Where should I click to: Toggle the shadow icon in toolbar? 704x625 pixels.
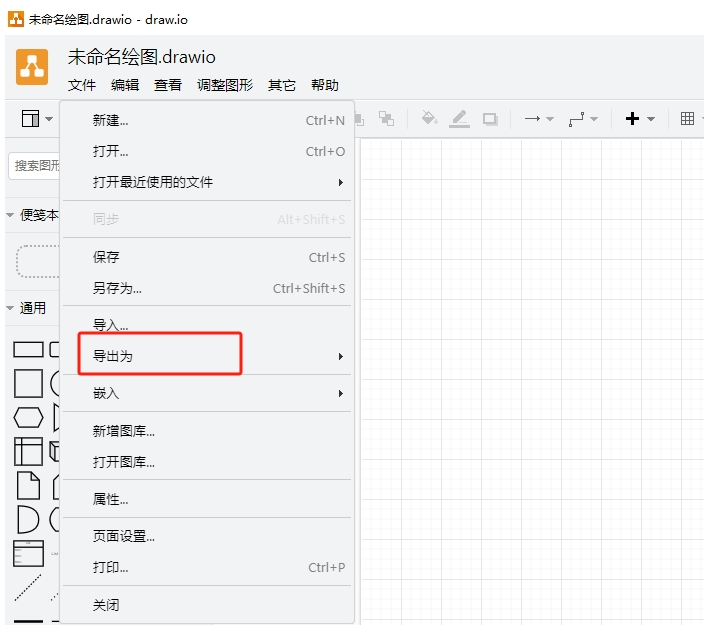490,119
